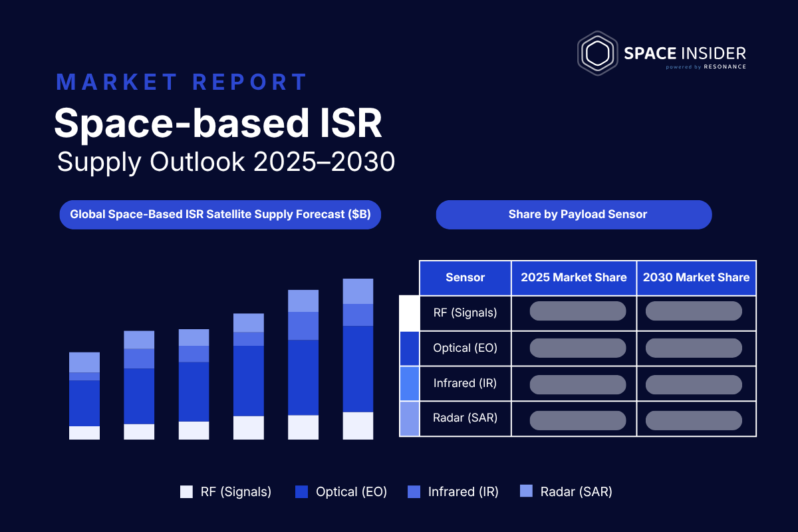
Task: Click the Sensor column header
Action: [465, 278]
